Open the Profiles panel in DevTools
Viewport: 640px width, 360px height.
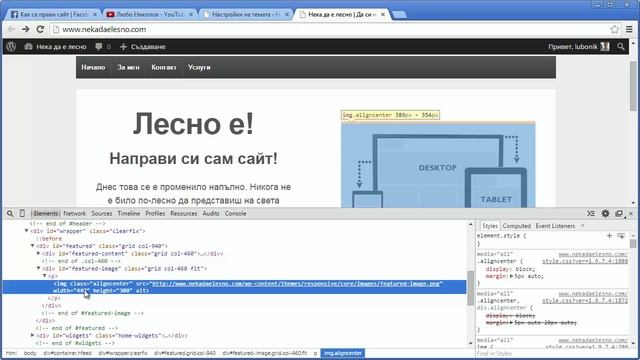click(x=155, y=213)
